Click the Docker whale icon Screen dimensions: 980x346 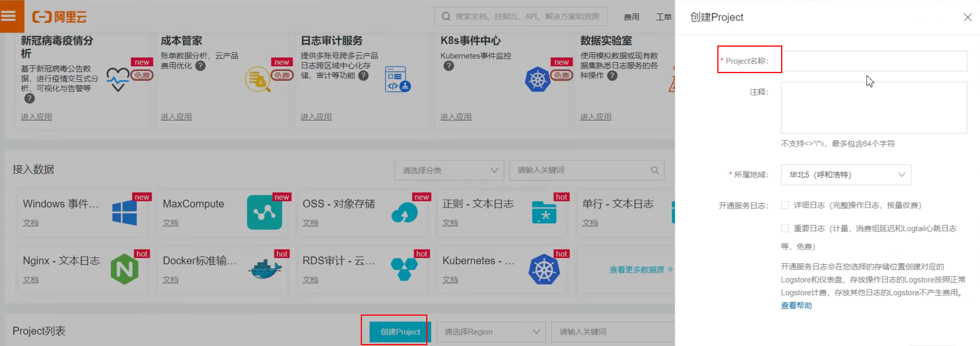[x=265, y=269]
